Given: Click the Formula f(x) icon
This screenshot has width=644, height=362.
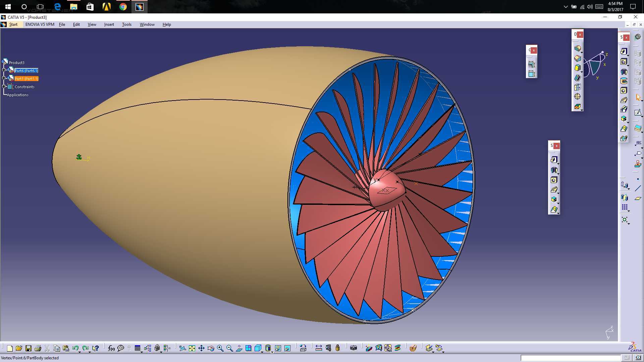Looking at the screenshot, I should tap(111, 348).
